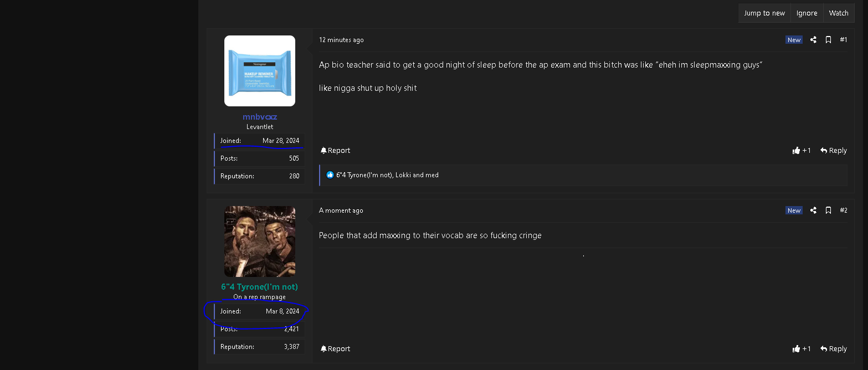Click the thumbs-up +1 on the first post
Viewport: 868px width, 370px height.
coord(802,151)
